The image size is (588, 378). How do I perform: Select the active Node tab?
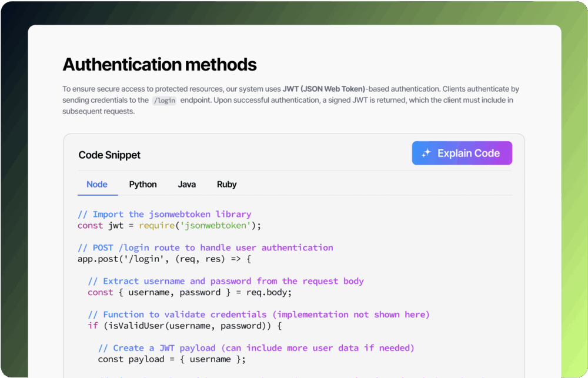coord(97,184)
